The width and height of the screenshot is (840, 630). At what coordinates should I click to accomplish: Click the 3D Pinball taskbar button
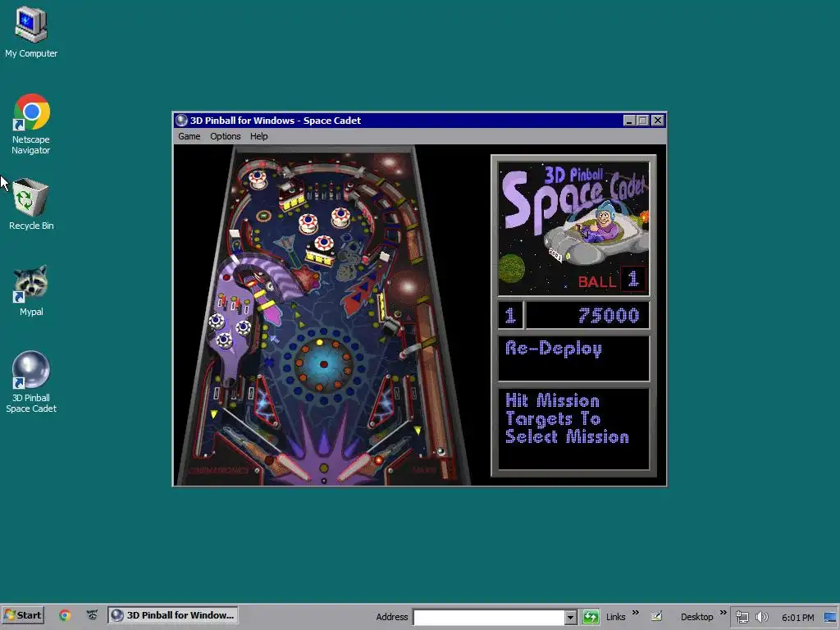click(x=172, y=615)
